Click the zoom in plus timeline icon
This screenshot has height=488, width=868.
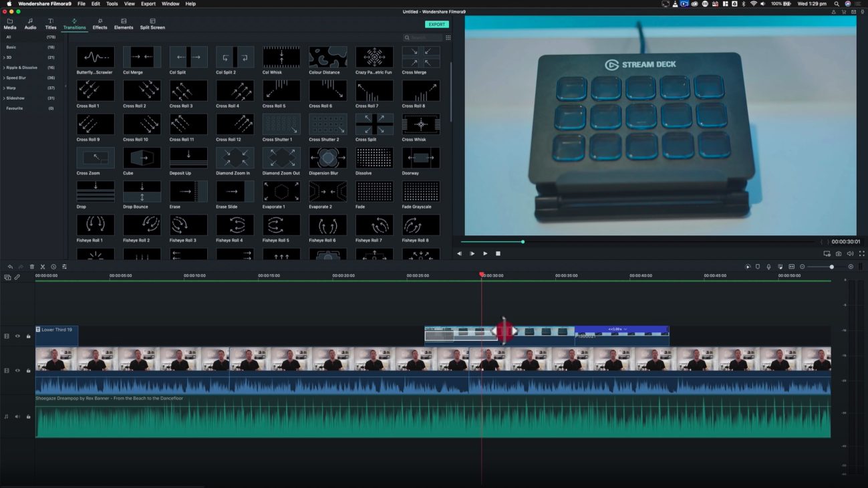(x=851, y=267)
